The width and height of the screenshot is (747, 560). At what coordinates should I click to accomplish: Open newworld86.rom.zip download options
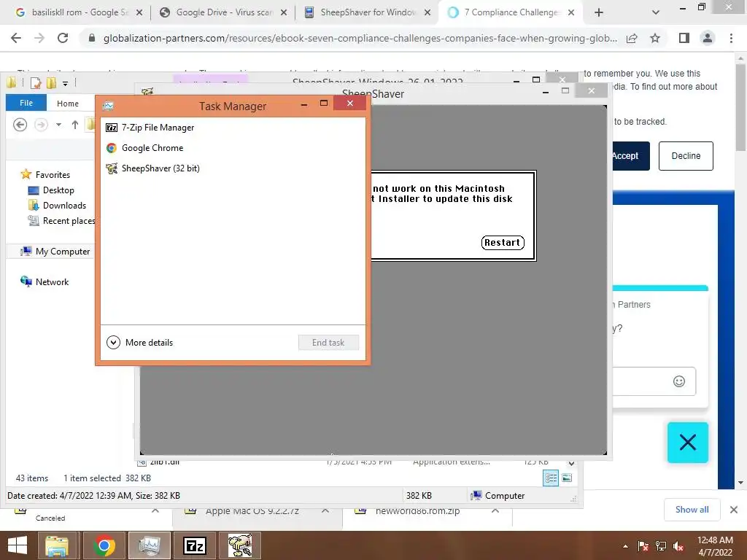(x=495, y=510)
